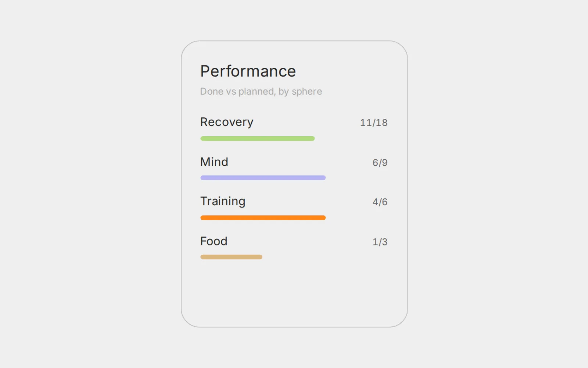This screenshot has height=368, width=588.
Task: Select the 4/6 Training count
Action: 380,202
